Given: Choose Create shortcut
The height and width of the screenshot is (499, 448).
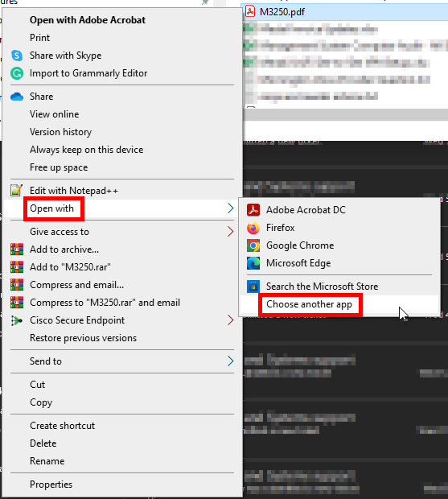Looking at the screenshot, I should click(123, 426).
